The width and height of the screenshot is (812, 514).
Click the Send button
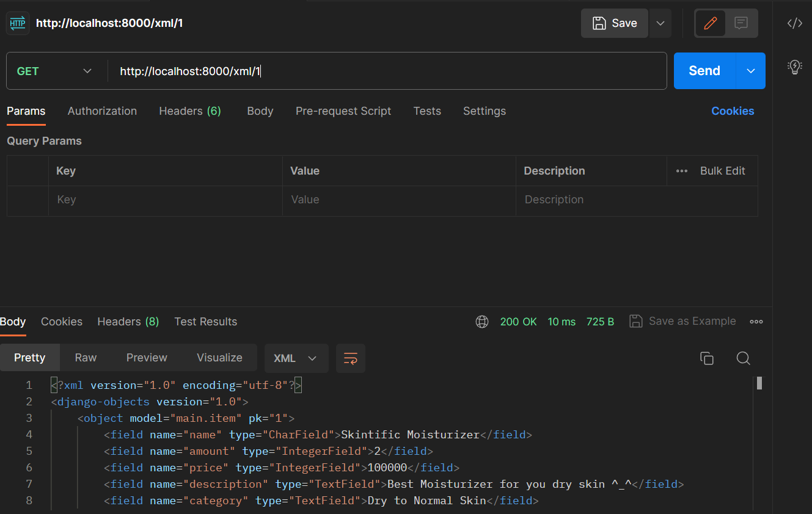(x=704, y=71)
